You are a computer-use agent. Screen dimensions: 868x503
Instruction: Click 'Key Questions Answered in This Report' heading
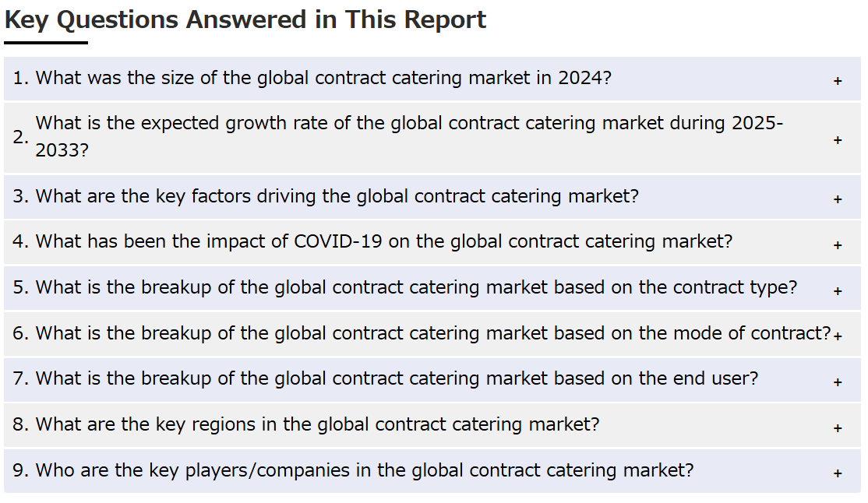point(245,20)
